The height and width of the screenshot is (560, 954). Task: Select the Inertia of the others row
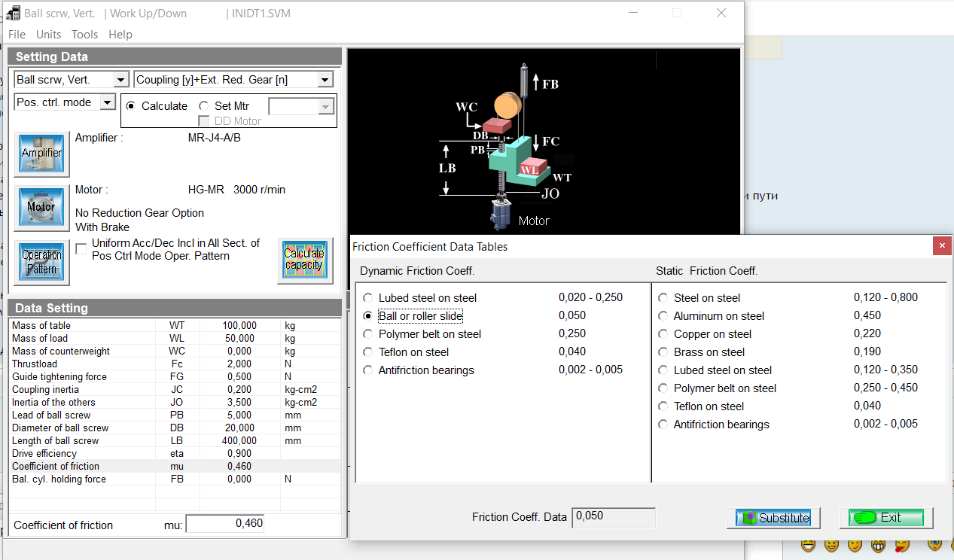pos(175,403)
